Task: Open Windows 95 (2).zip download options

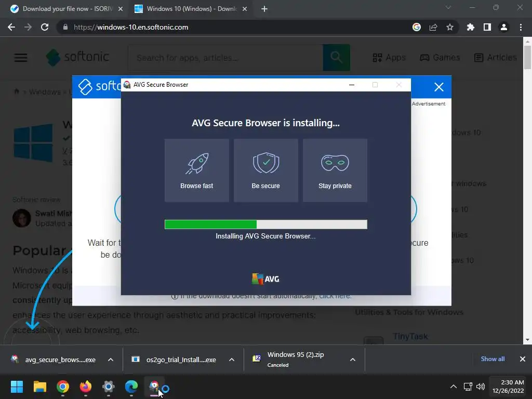Action: click(353, 360)
